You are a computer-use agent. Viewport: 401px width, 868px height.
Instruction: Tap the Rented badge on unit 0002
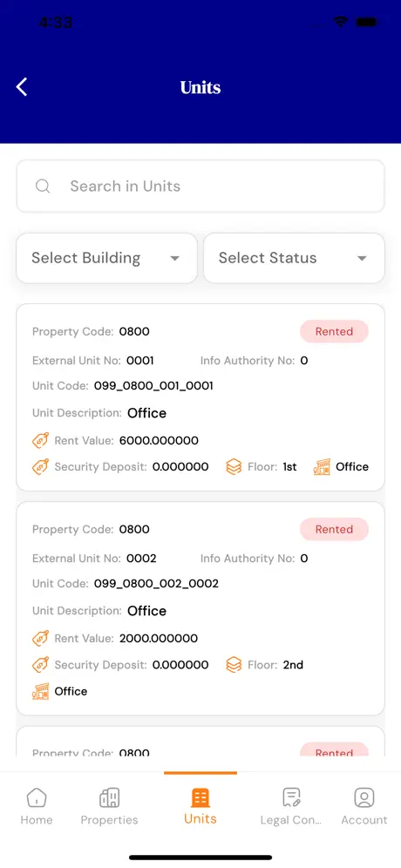tap(334, 529)
